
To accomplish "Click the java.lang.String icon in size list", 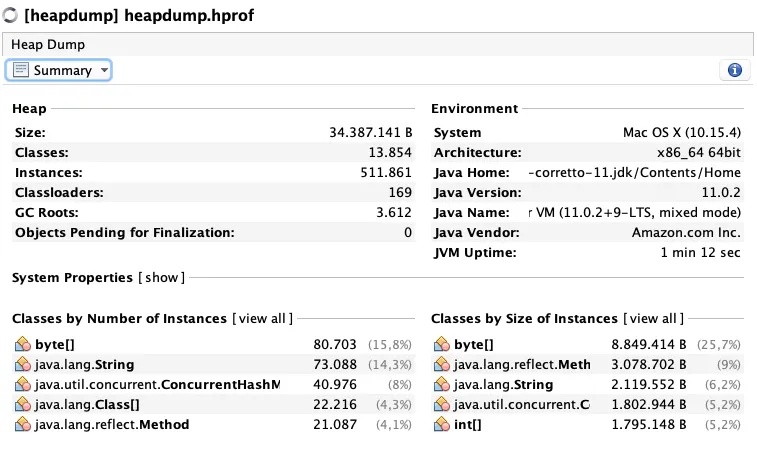I will tap(441, 384).
